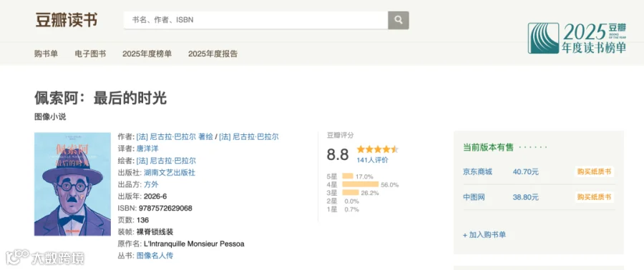Open the 2025 年度读书榜单 banner

click(x=577, y=38)
